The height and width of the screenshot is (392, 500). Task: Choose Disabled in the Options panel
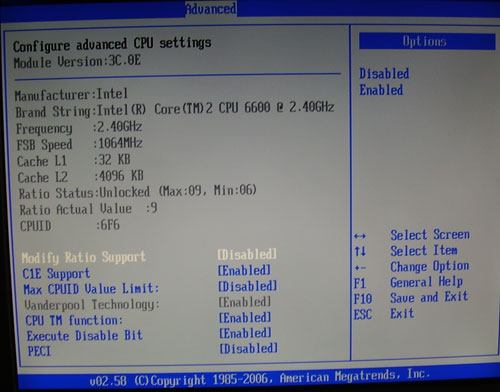click(x=384, y=74)
